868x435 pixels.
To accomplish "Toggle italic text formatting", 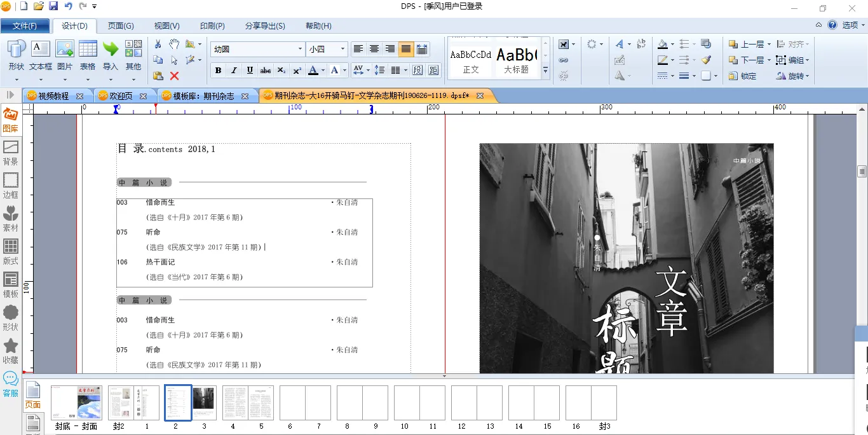I will click(x=234, y=70).
